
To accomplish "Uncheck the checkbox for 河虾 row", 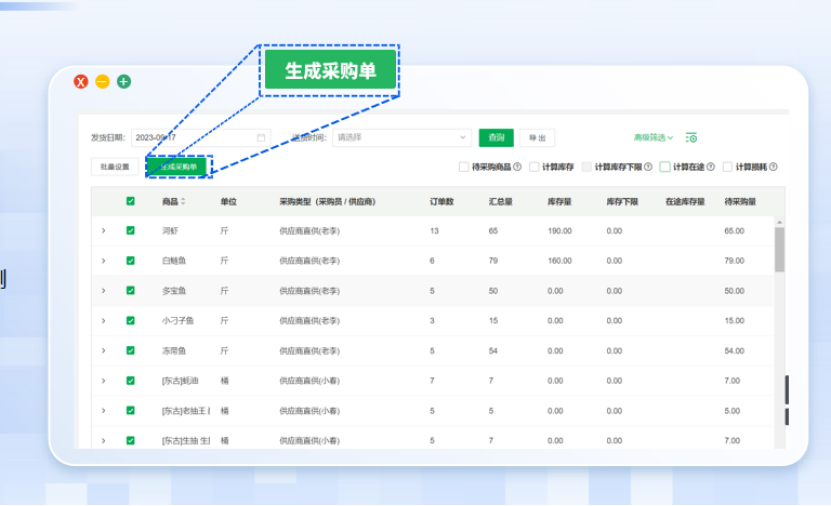I will pos(130,231).
